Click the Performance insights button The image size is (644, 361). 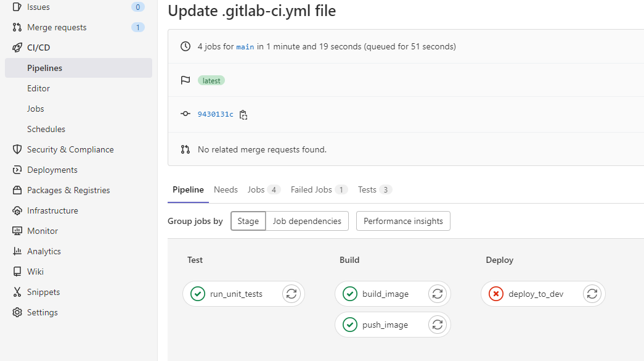403,220
